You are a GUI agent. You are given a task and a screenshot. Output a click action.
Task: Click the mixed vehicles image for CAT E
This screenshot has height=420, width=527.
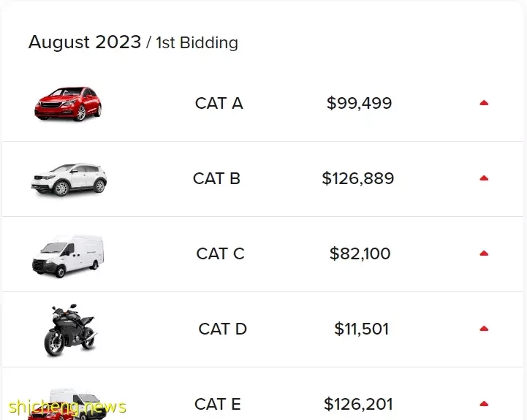click(x=67, y=404)
